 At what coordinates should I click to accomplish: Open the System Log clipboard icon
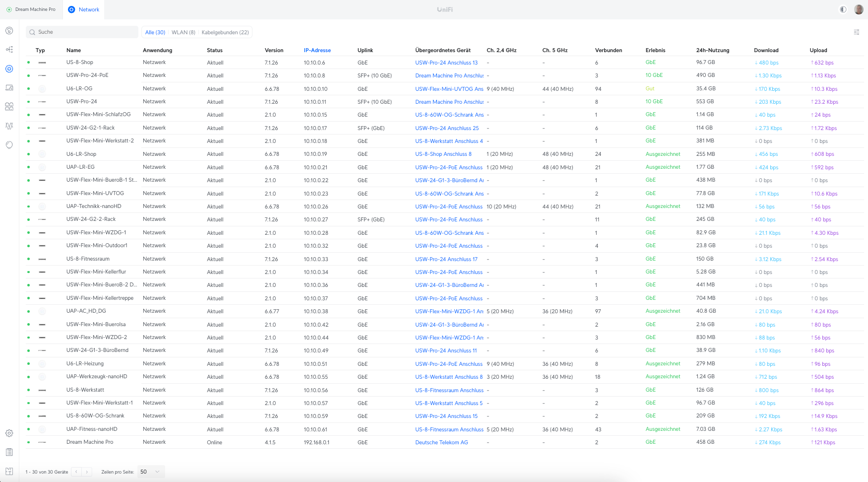point(9,452)
